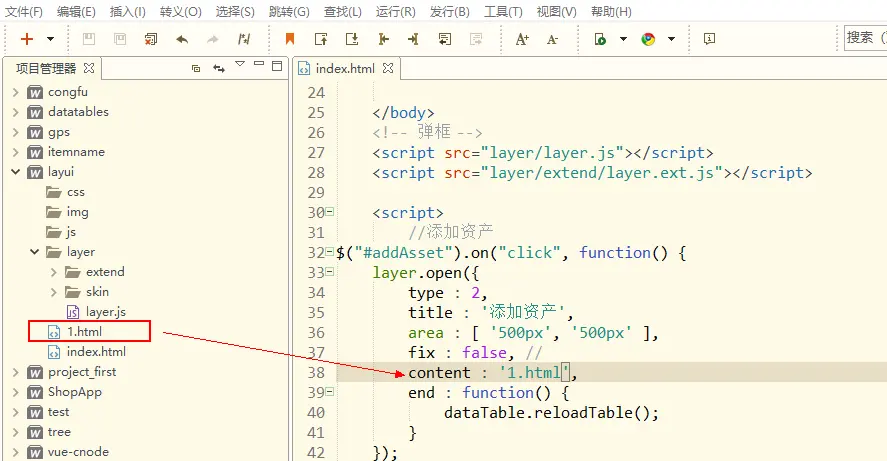Open the 运行(R) menu

point(395,11)
